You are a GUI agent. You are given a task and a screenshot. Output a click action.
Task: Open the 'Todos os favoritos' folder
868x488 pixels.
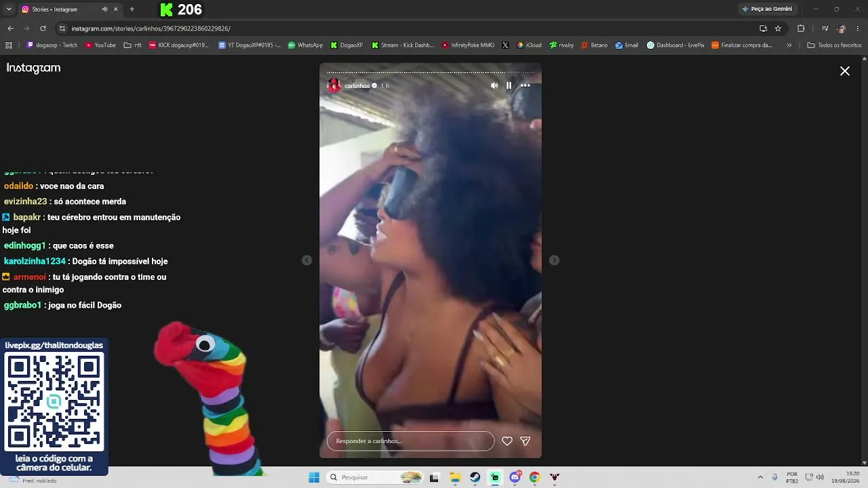[x=834, y=45]
